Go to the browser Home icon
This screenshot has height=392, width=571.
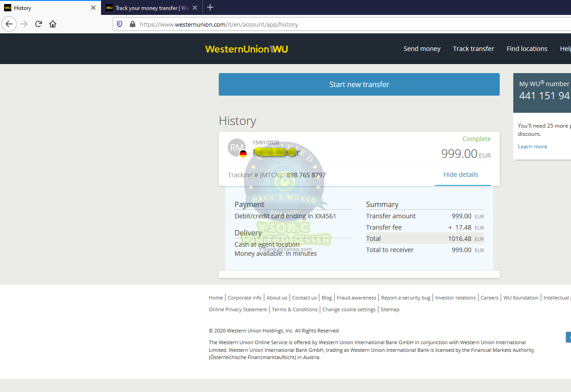coord(53,24)
